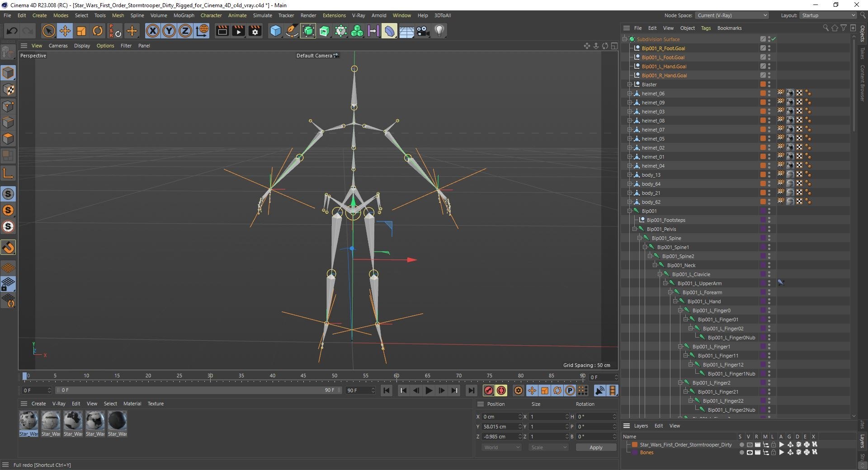Click the Apply button
The width and height of the screenshot is (868, 470).
[x=596, y=447]
